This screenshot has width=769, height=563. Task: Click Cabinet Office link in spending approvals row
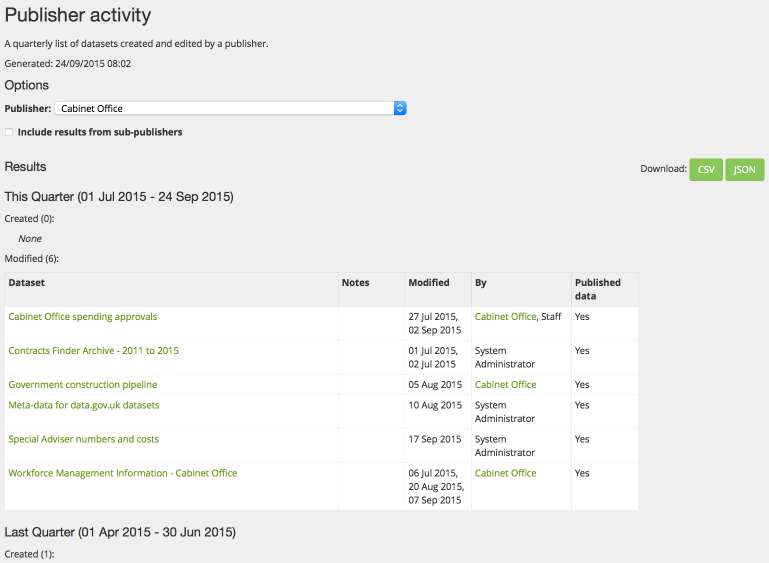506,317
